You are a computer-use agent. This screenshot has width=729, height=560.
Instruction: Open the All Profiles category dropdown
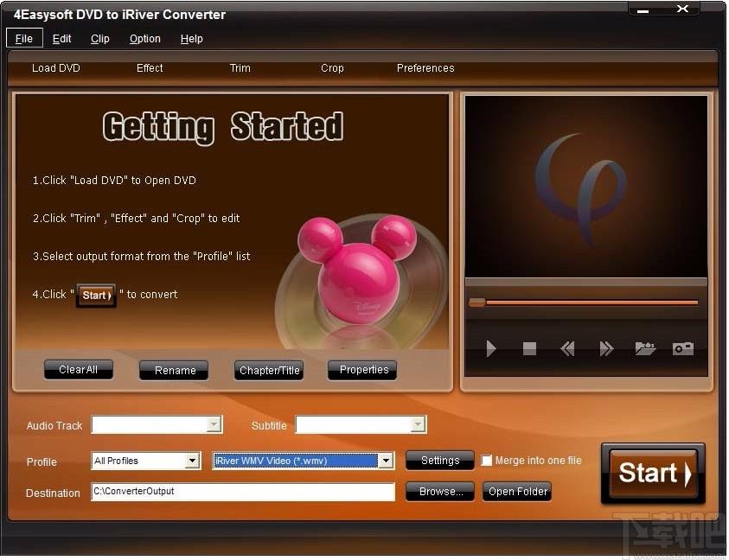(x=192, y=461)
